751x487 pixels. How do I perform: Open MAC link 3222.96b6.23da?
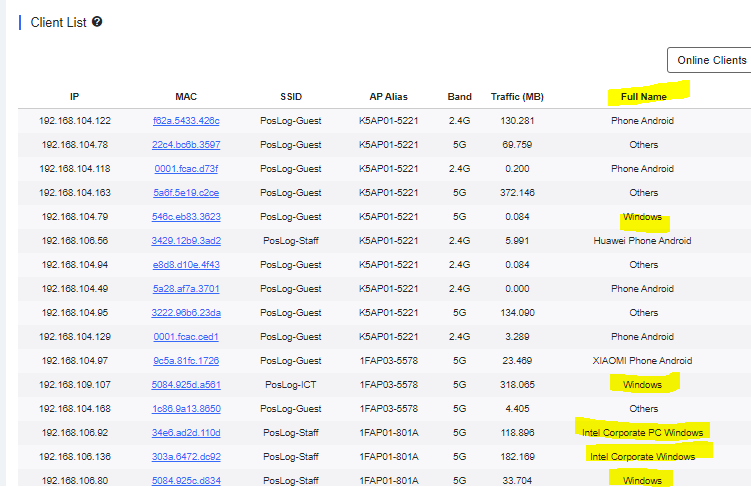click(186, 313)
